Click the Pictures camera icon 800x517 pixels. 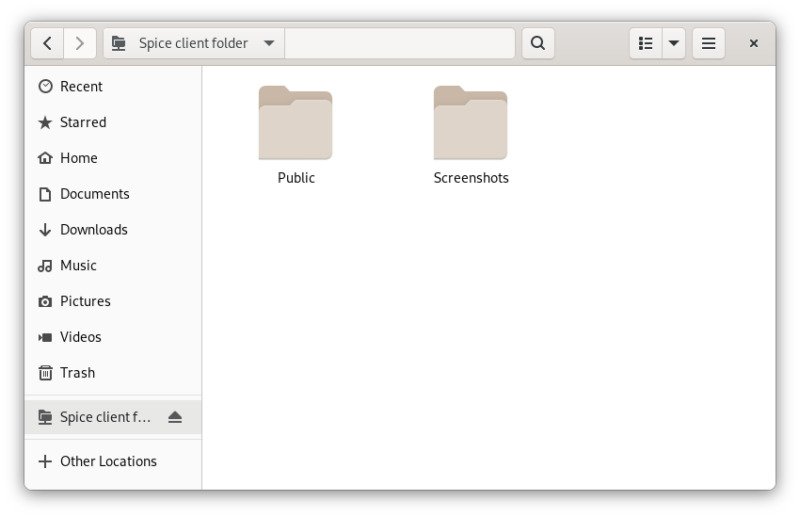tap(45, 301)
